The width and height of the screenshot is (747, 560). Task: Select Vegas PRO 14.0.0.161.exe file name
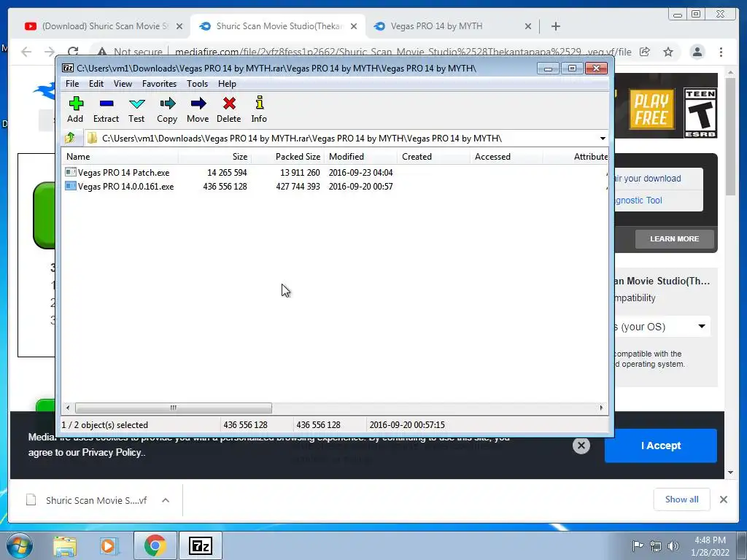click(125, 187)
